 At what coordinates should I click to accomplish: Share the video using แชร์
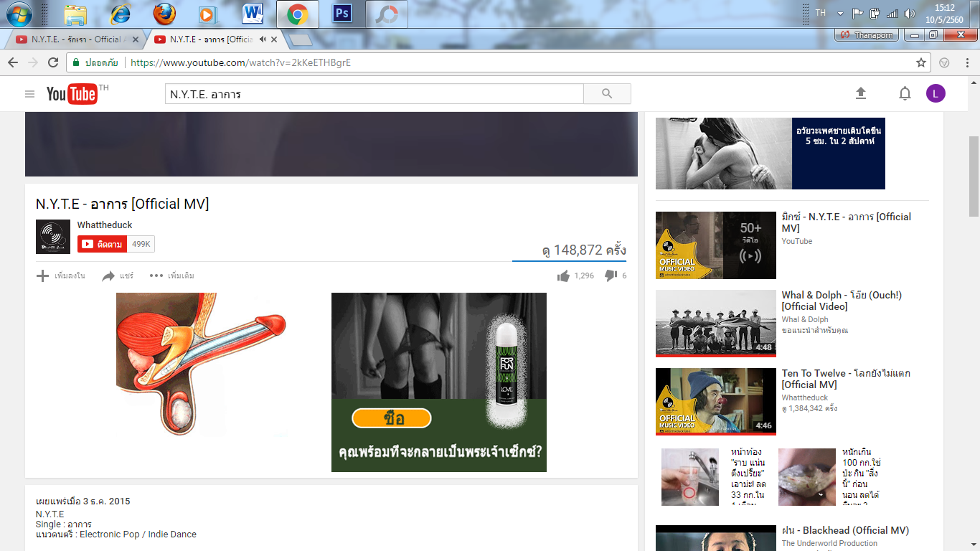118,275
